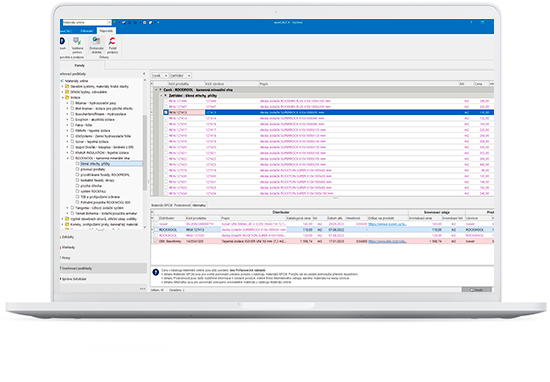Viewport: 550px width, 382px height.
Task: Click the tree scrollbar down arrow
Action: [x=145, y=227]
